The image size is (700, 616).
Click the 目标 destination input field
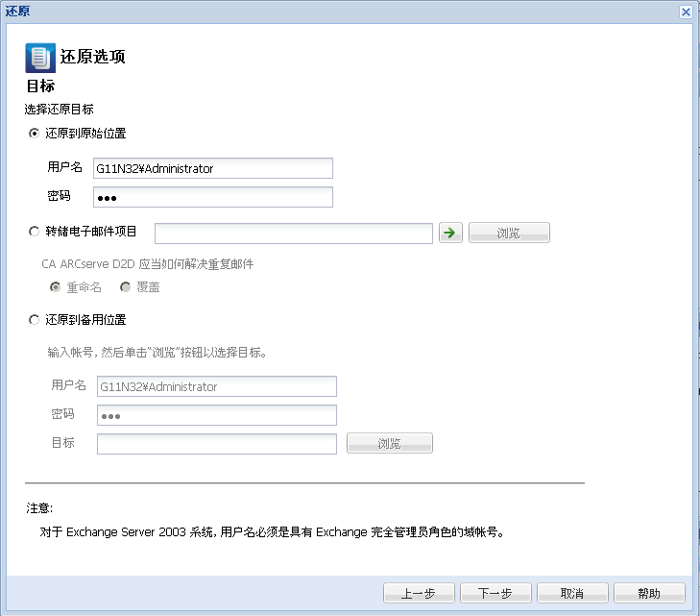pyautogui.click(x=216, y=443)
